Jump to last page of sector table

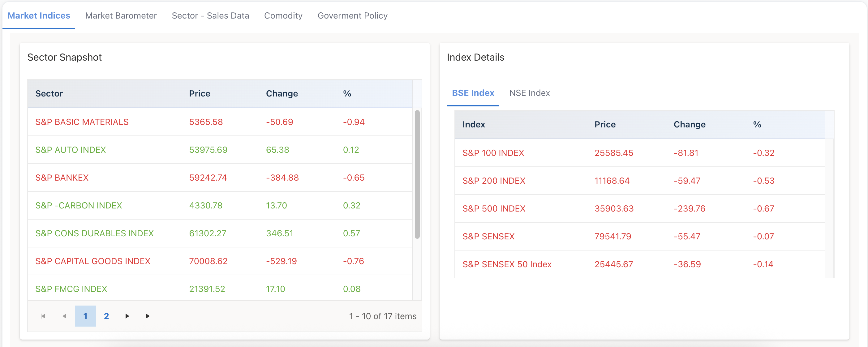[148, 316]
